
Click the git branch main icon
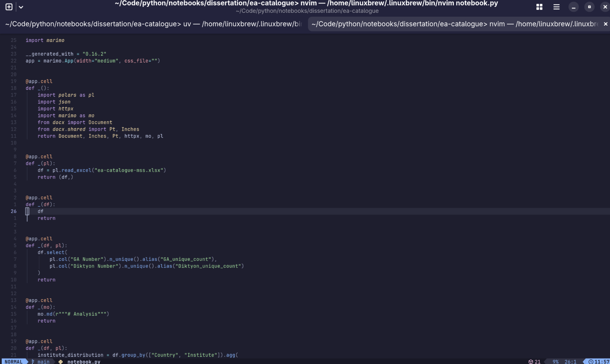[33, 362]
